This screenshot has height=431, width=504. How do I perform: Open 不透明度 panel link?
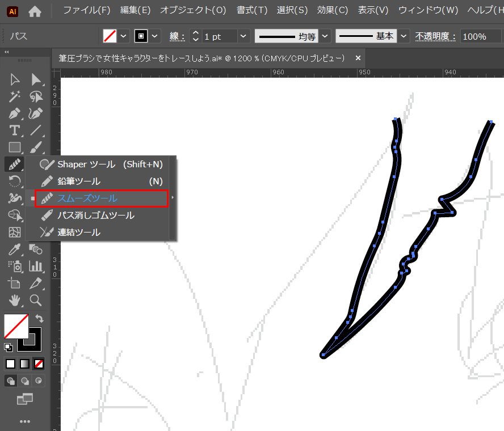(435, 36)
